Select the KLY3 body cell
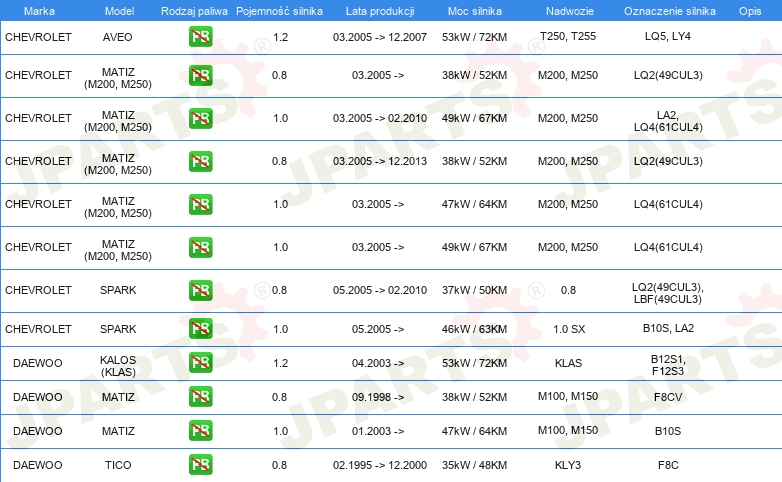The width and height of the screenshot is (782, 482). pos(568,465)
